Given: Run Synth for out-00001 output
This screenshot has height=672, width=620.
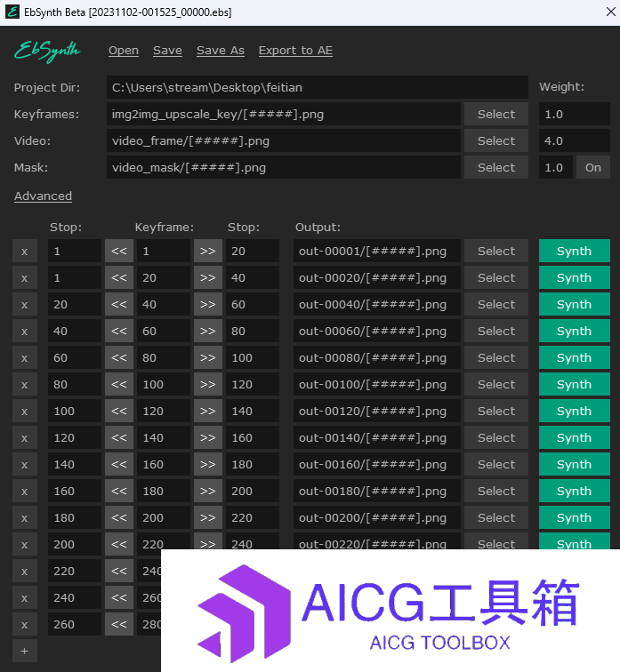Looking at the screenshot, I should [x=574, y=252].
